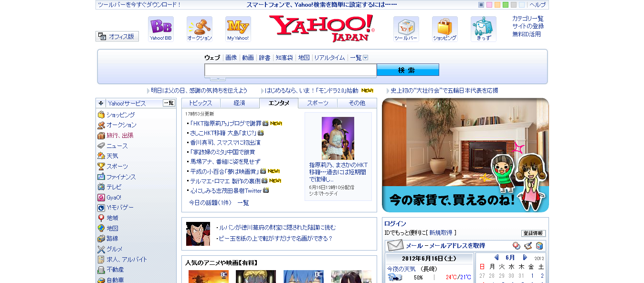Switch to the トピックス news tab
The width and height of the screenshot is (644, 283).
point(201,103)
